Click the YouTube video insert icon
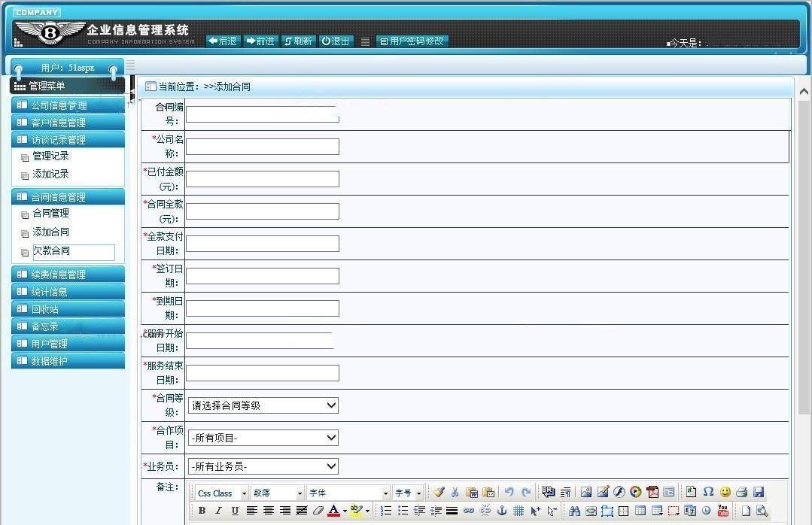This screenshot has width=812, height=525. [x=723, y=511]
